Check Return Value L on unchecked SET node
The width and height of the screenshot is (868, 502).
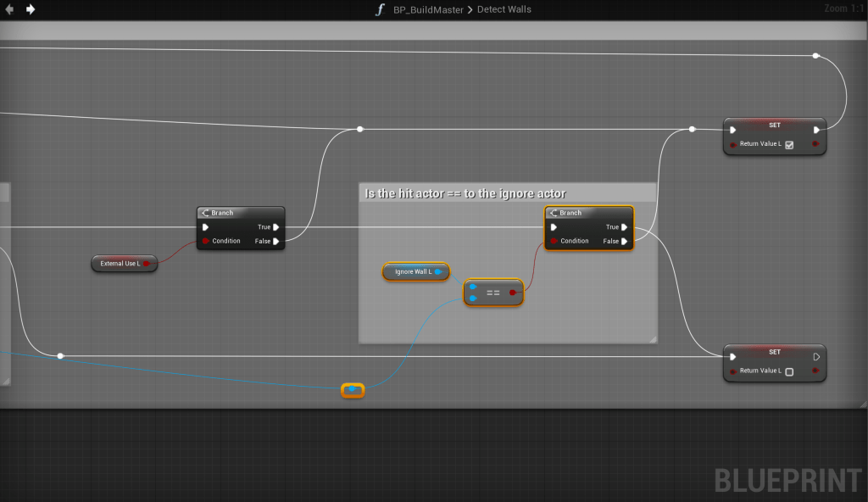(789, 371)
